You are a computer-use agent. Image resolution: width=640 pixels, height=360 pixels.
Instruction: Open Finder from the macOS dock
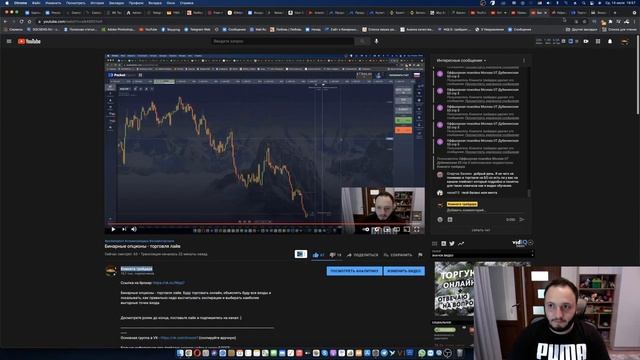pos(180,353)
